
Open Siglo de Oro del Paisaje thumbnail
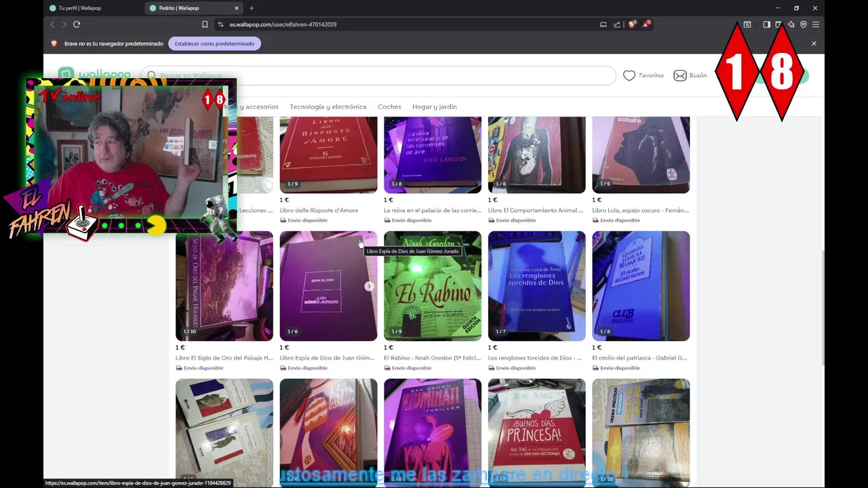tap(224, 286)
